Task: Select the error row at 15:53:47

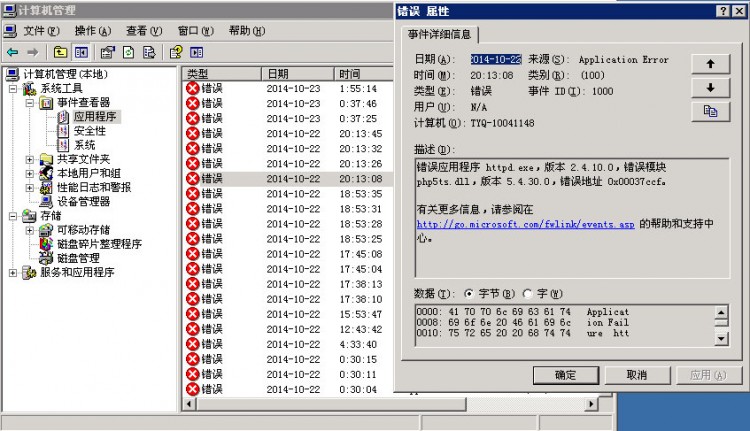Action: pyautogui.click(x=288, y=314)
